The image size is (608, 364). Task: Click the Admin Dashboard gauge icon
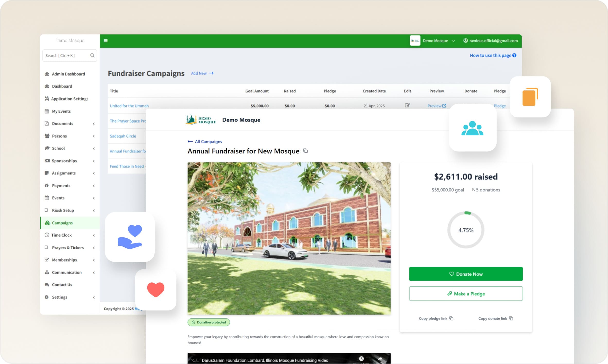[47, 74]
